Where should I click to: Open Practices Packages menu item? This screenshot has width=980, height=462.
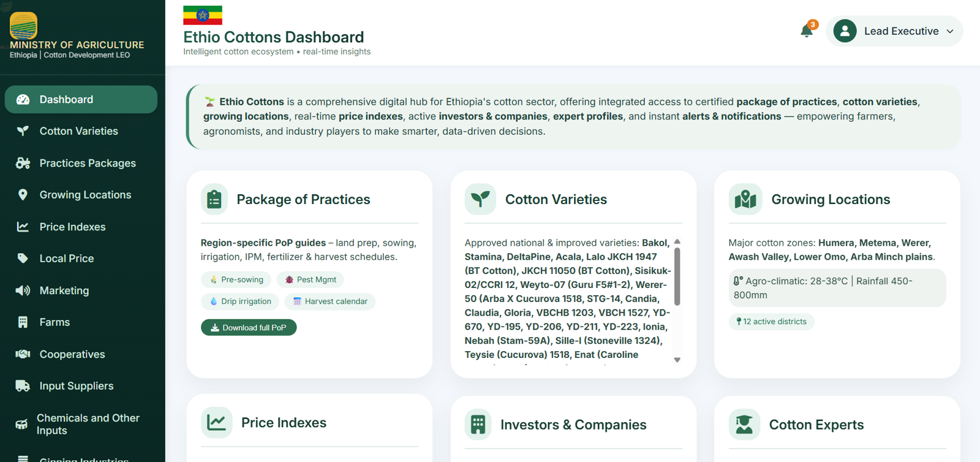point(81,163)
